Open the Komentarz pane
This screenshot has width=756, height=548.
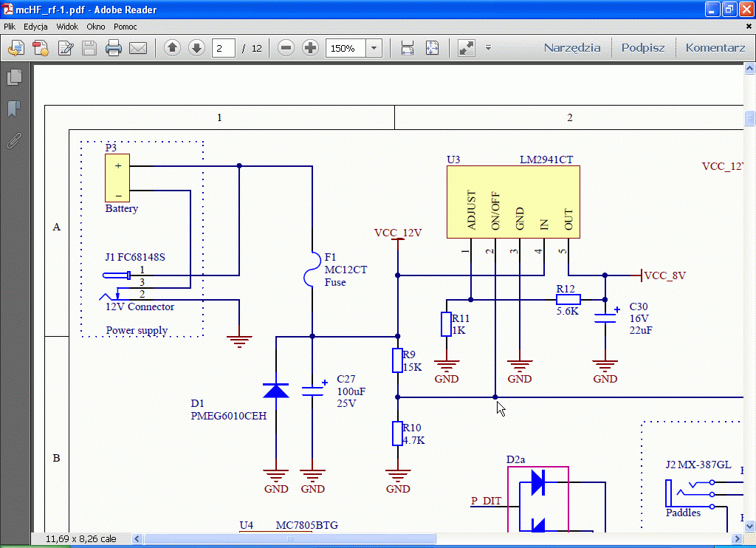click(715, 48)
